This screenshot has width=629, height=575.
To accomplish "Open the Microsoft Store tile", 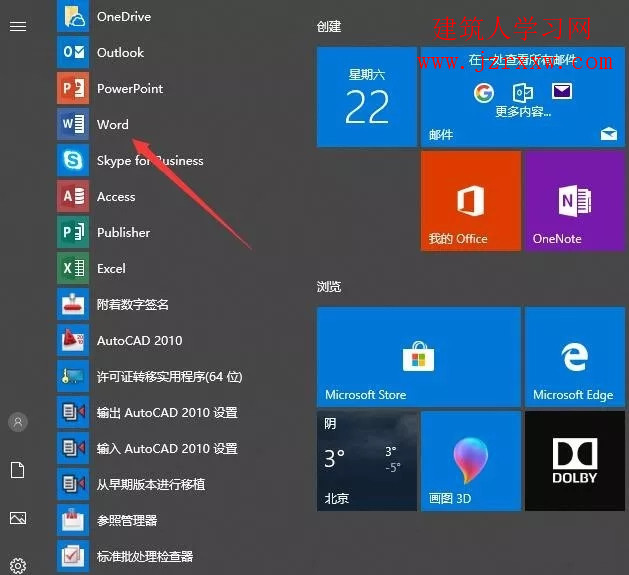I will pyautogui.click(x=419, y=357).
